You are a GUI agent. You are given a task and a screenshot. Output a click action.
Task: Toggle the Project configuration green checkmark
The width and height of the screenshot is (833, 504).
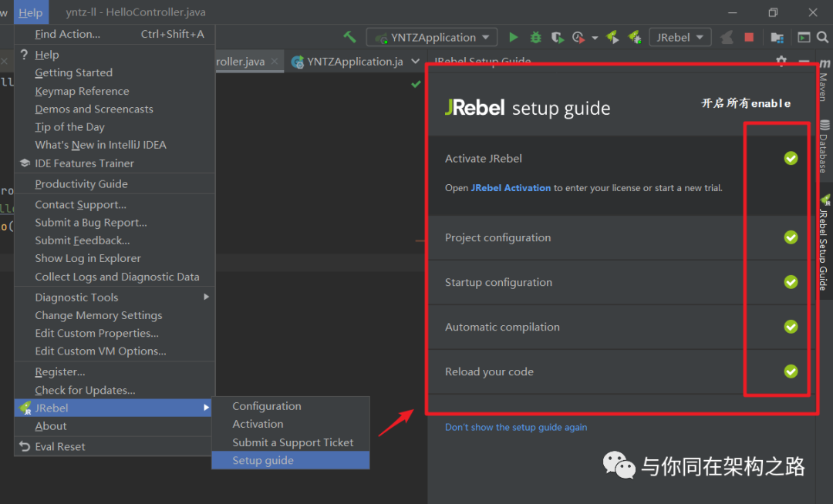791,237
